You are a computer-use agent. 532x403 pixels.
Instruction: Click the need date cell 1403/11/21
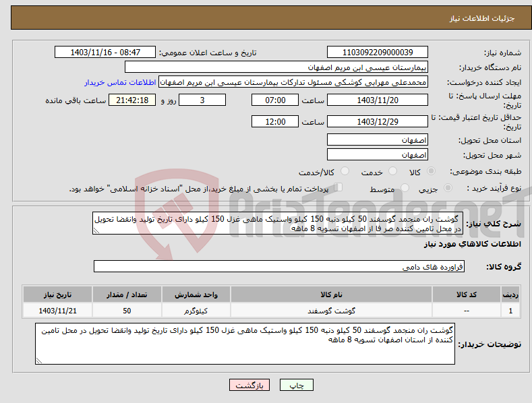[58, 311]
